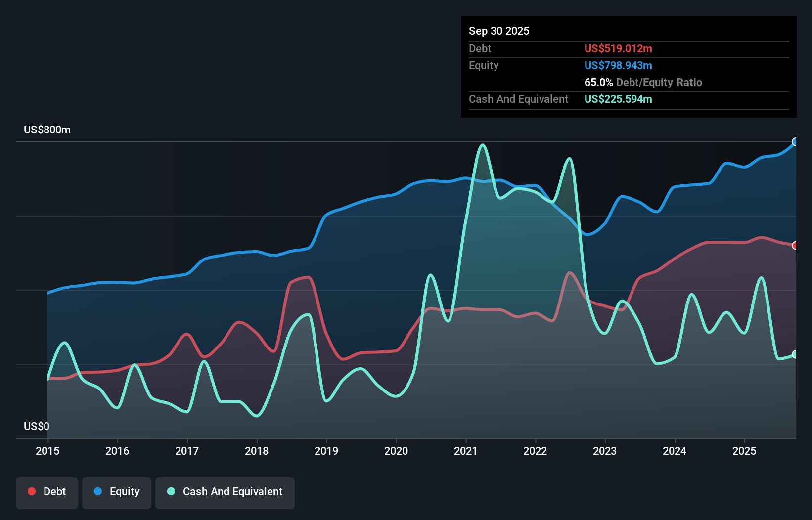This screenshot has height=520, width=812.
Task: Toggle the Cash And Equivalent legend button
Action: tap(225, 493)
